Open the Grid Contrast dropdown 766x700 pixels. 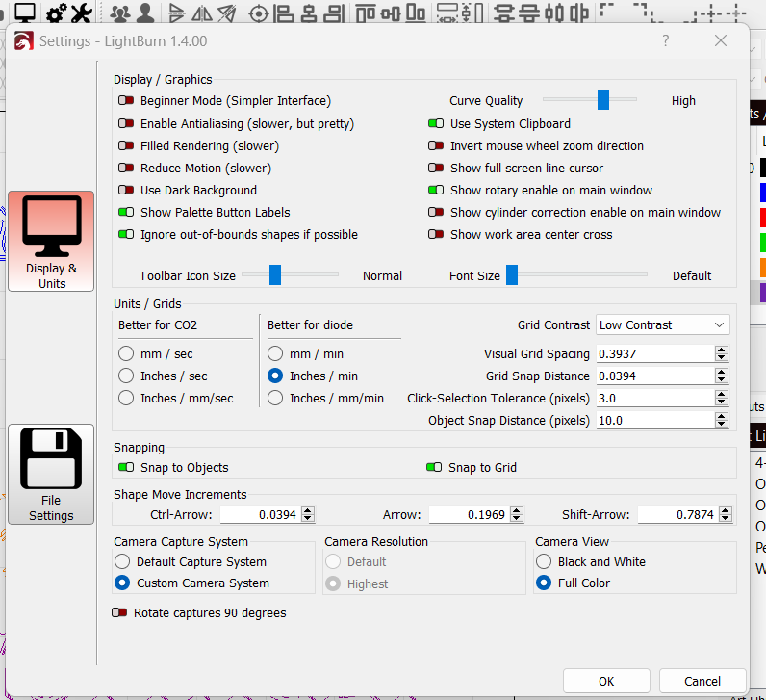click(663, 325)
